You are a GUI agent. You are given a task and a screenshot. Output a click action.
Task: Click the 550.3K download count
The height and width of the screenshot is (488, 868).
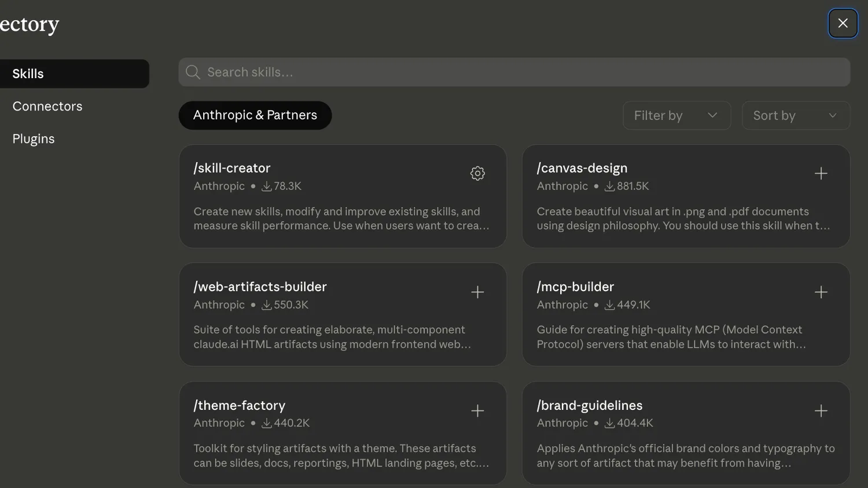(x=291, y=304)
